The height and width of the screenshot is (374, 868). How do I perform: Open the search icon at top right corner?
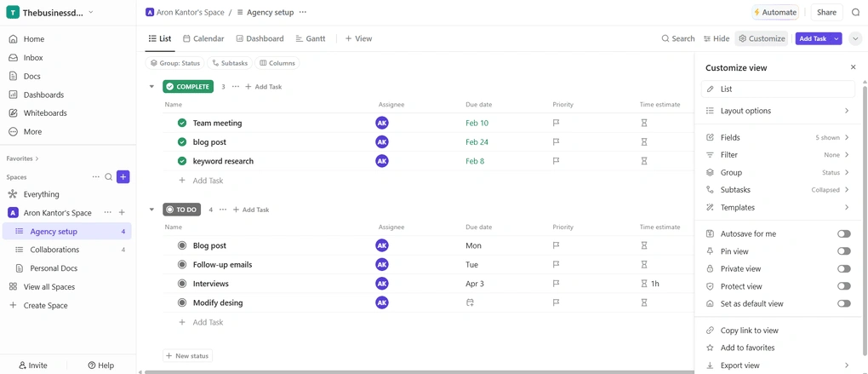coord(856,12)
